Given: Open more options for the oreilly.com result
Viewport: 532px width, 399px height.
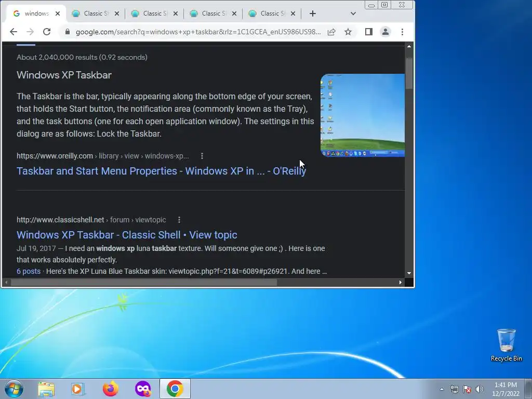Looking at the screenshot, I should pyautogui.click(x=202, y=156).
